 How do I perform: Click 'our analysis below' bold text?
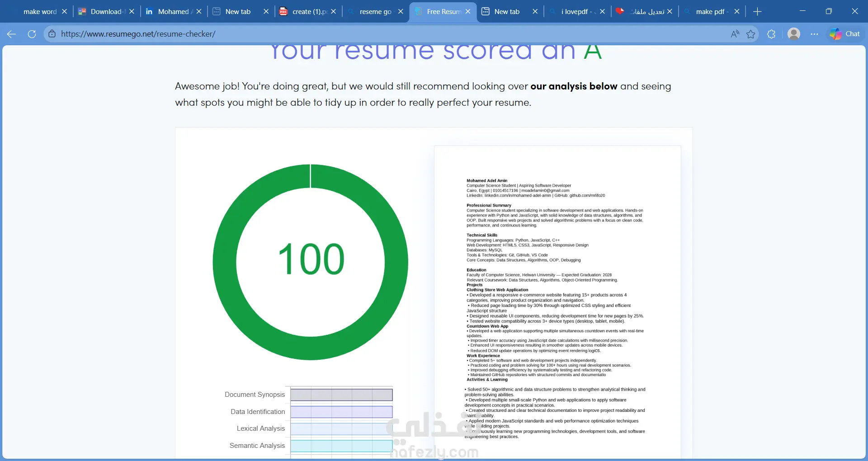pyautogui.click(x=574, y=86)
